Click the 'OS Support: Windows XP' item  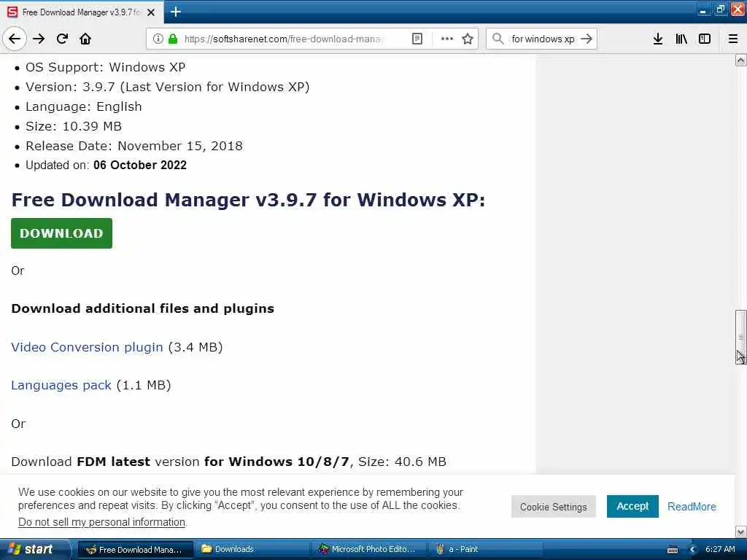click(x=105, y=67)
